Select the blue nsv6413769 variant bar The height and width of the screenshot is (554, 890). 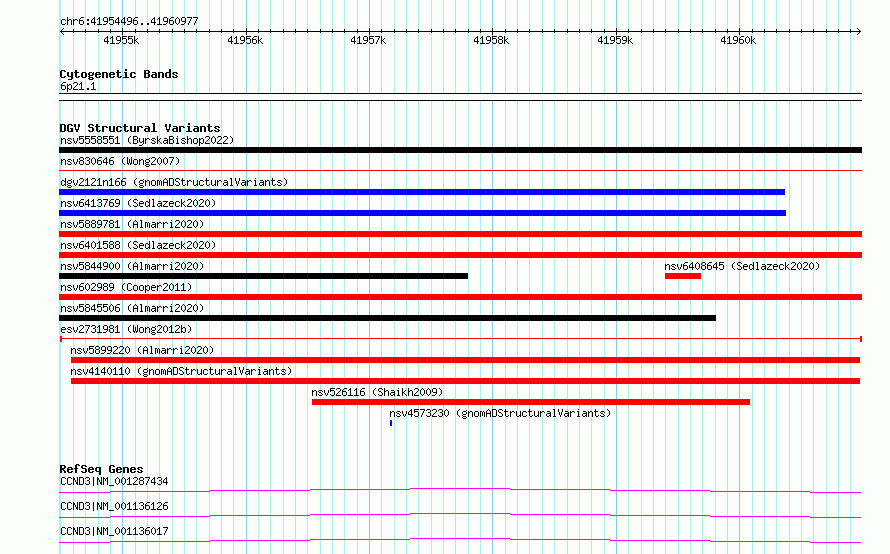pos(422,213)
